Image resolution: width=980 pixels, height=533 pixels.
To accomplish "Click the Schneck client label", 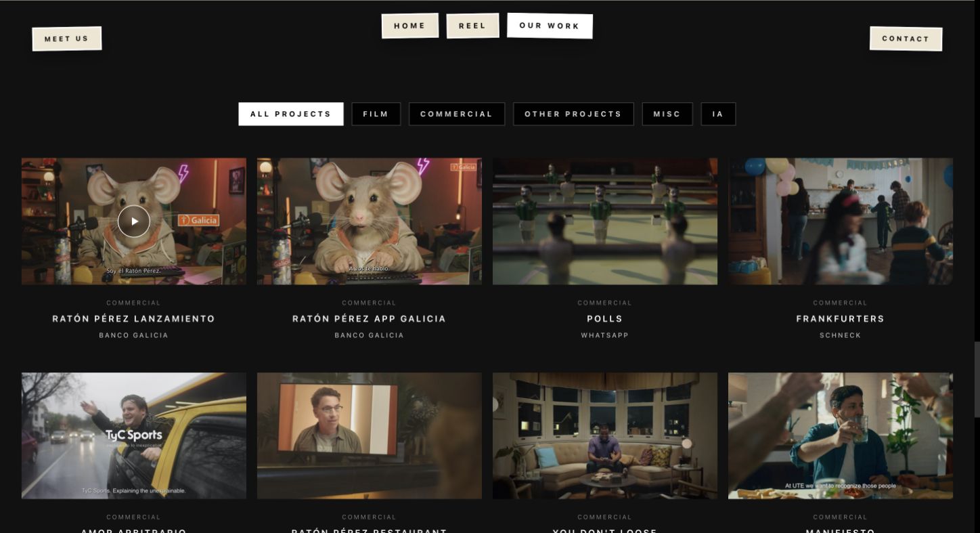I will click(841, 335).
